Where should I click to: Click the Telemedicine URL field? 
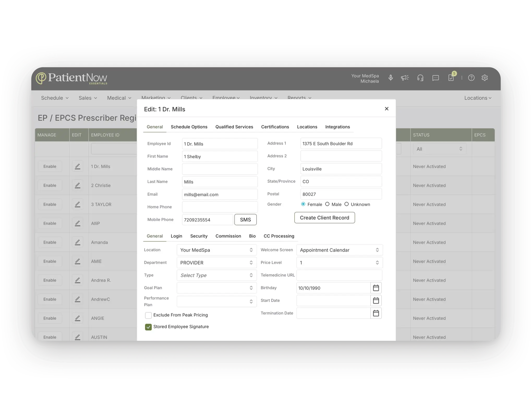pyautogui.click(x=339, y=275)
